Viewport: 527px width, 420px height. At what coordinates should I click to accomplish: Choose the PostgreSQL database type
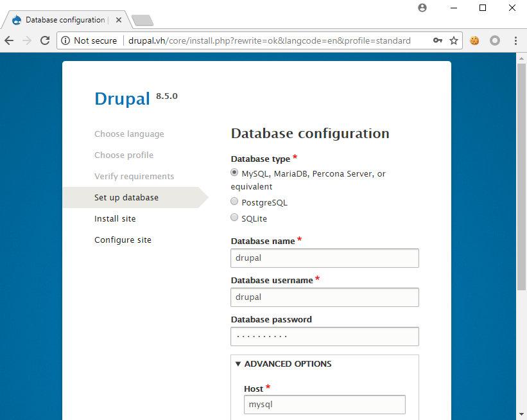[234, 202]
